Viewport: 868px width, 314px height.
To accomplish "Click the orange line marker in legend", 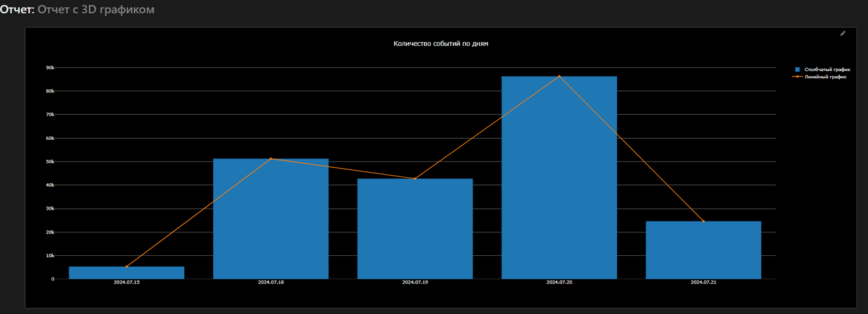I will coord(797,77).
